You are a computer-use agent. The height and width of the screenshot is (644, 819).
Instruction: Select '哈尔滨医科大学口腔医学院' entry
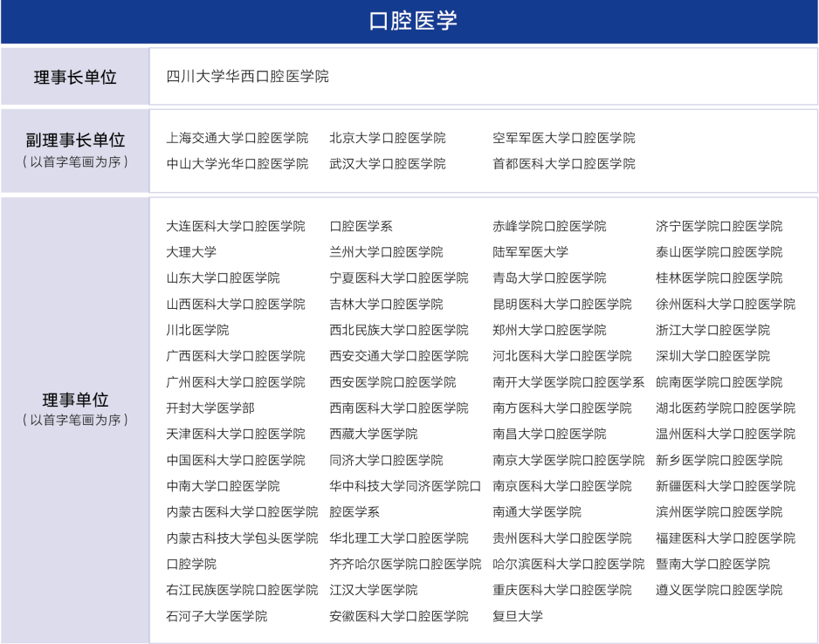(568, 564)
